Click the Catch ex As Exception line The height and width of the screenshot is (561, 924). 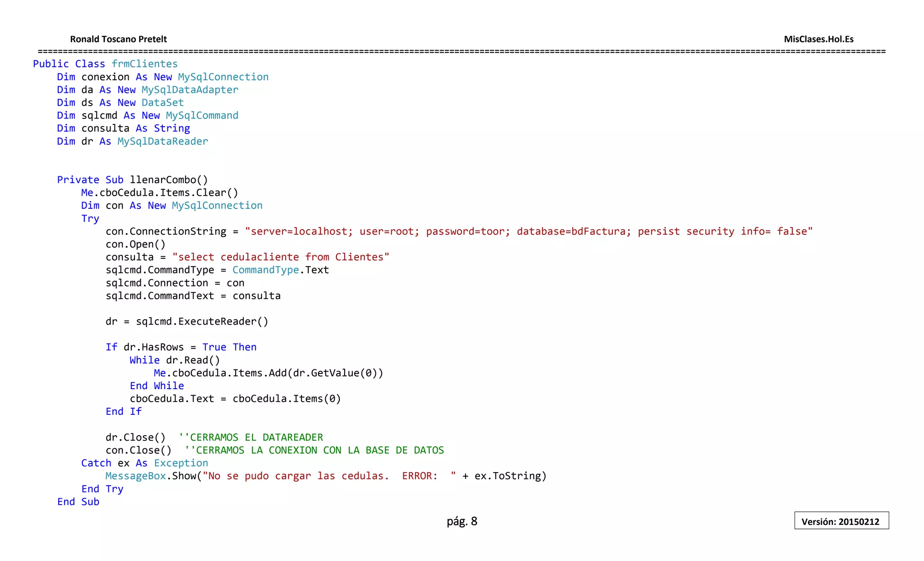[x=144, y=463]
